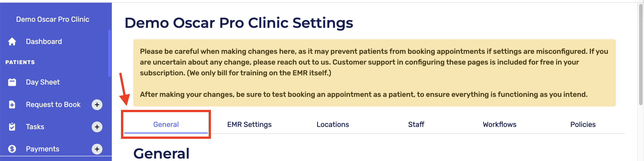Open the Locations tab
The image size is (644, 161).
[x=333, y=125]
